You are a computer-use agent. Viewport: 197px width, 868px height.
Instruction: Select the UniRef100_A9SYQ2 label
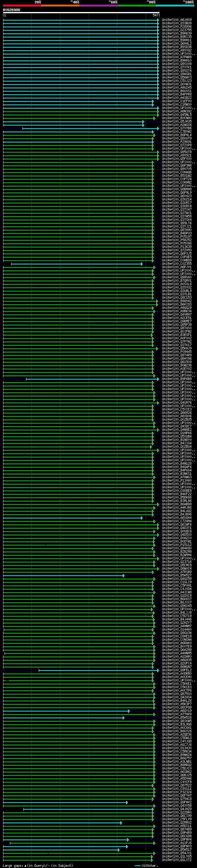(x=177, y=50)
